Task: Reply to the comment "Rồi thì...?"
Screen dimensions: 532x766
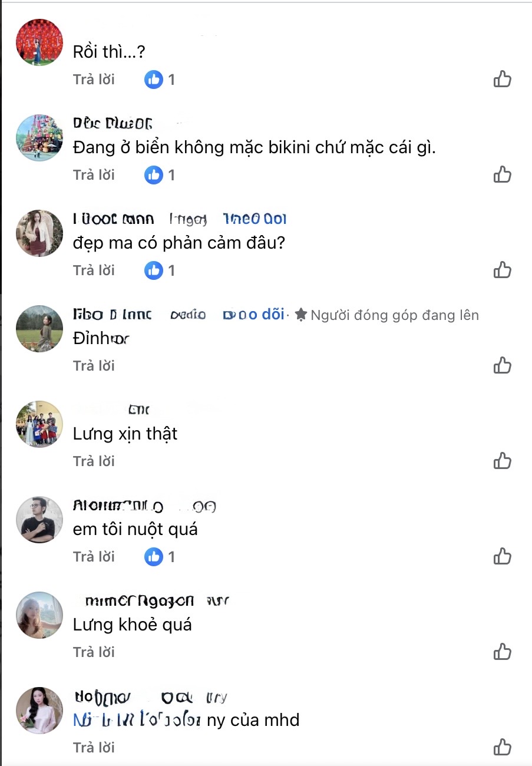Action: click(94, 79)
